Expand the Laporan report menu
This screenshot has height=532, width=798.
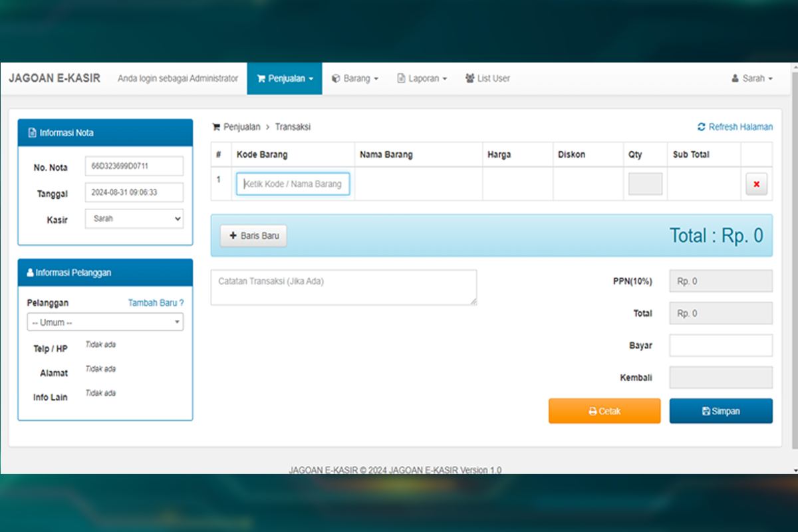click(x=422, y=78)
